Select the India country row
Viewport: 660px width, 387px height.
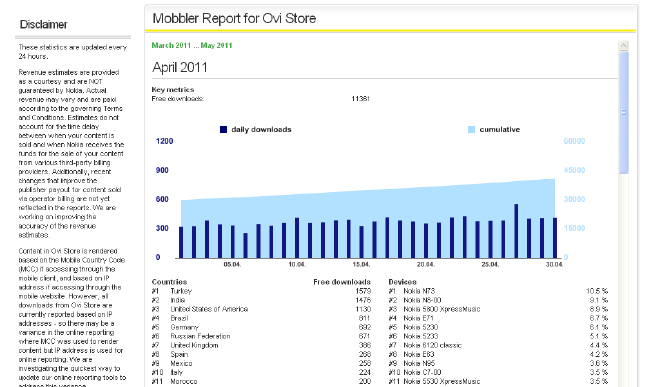261,300
